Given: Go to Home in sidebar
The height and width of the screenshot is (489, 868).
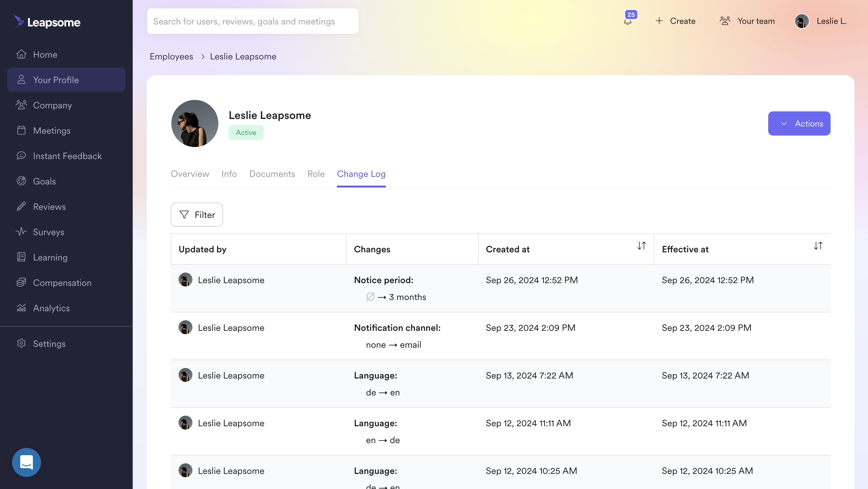Looking at the screenshot, I should click(x=66, y=54).
